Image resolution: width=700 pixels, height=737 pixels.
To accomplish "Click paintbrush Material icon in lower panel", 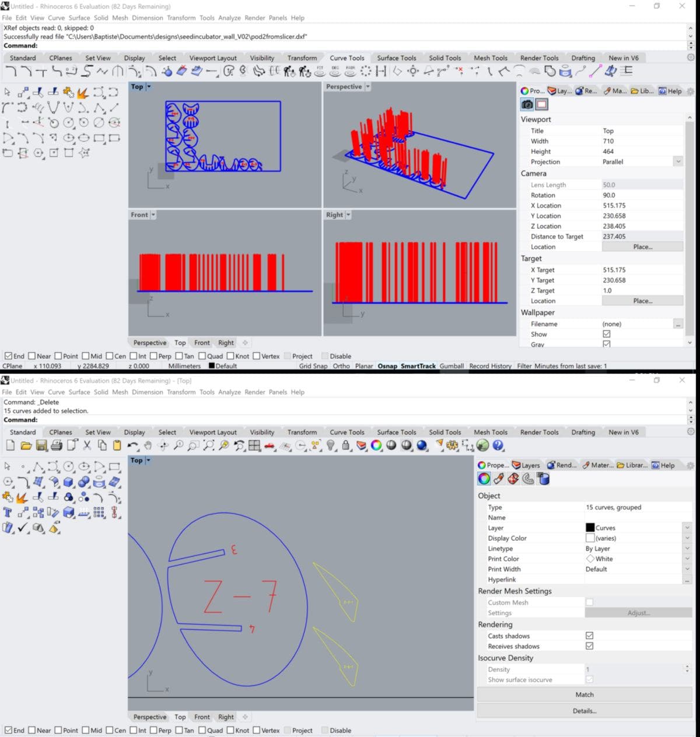I will pyautogui.click(x=499, y=479).
